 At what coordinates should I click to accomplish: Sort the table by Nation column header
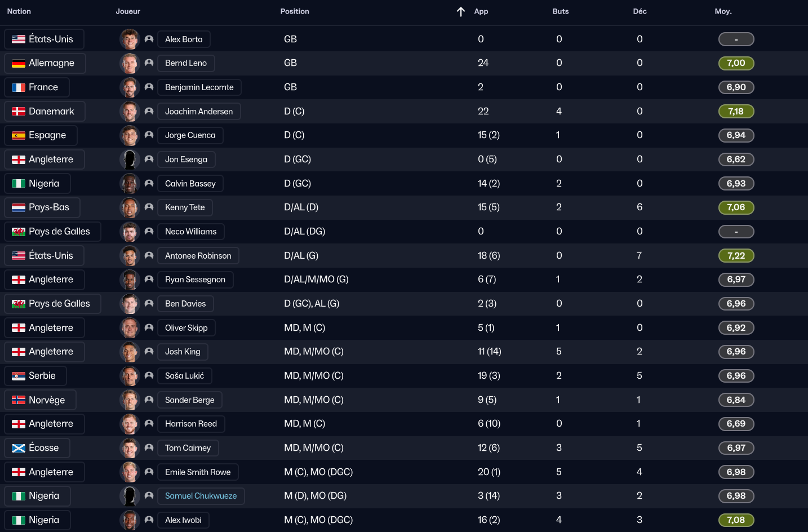coord(19,11)
